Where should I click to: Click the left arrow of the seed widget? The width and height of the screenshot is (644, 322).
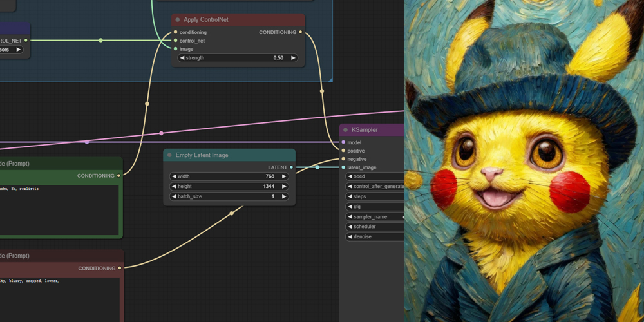350,176
